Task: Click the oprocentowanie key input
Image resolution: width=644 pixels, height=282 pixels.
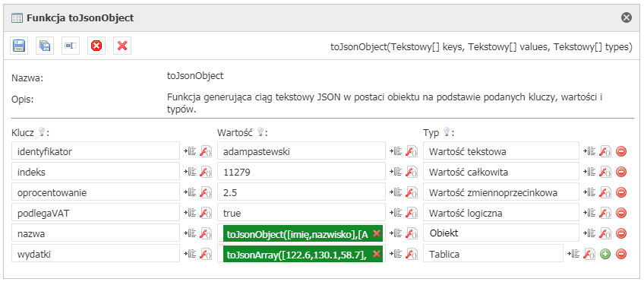Action: [96, 192]
